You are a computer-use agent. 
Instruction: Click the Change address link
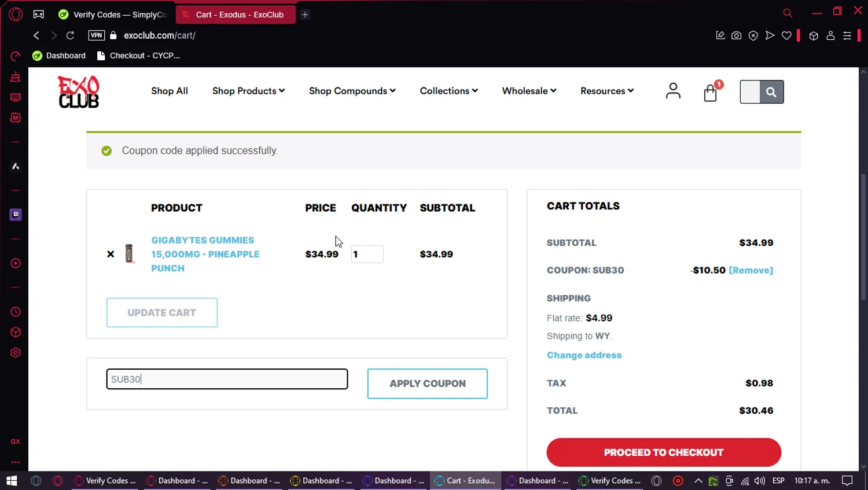pyautogui.click(x=584, y=355)
